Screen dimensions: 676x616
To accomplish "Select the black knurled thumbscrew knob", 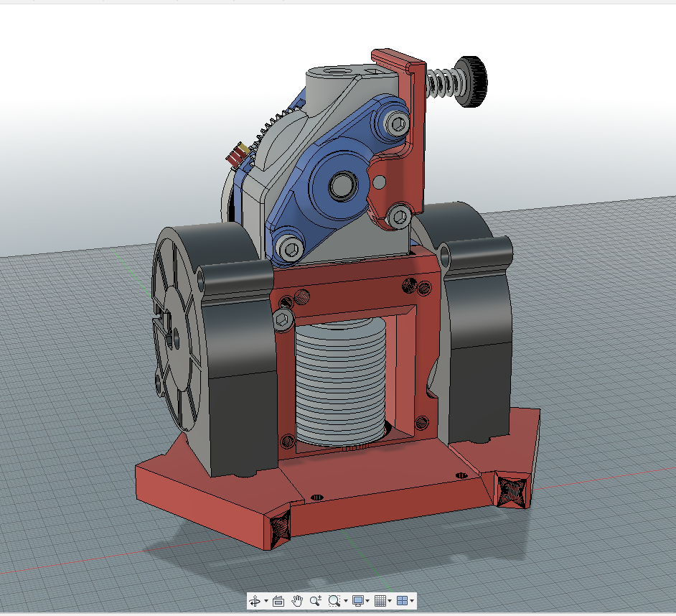I will click(471, 81).
